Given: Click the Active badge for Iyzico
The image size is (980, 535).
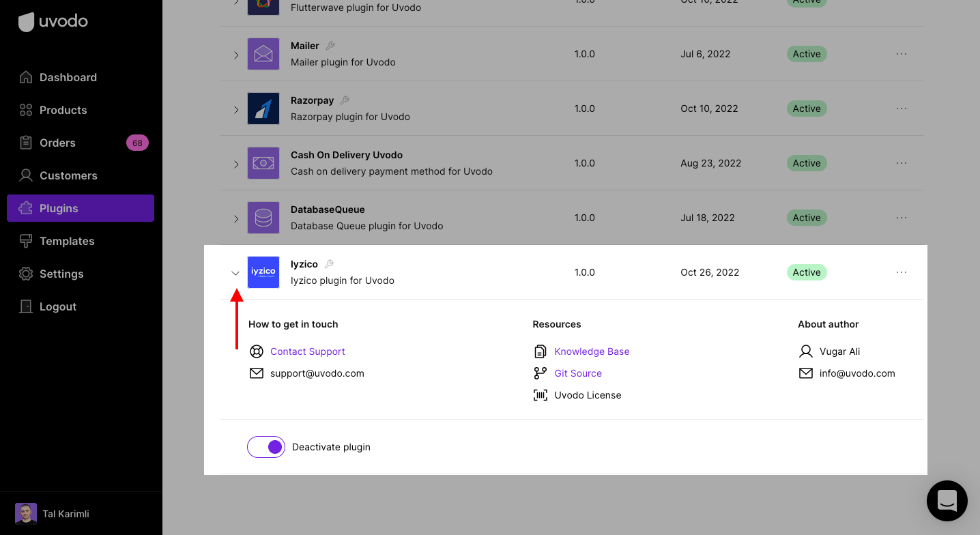Looking at the screenshot, I should (807, 272).
